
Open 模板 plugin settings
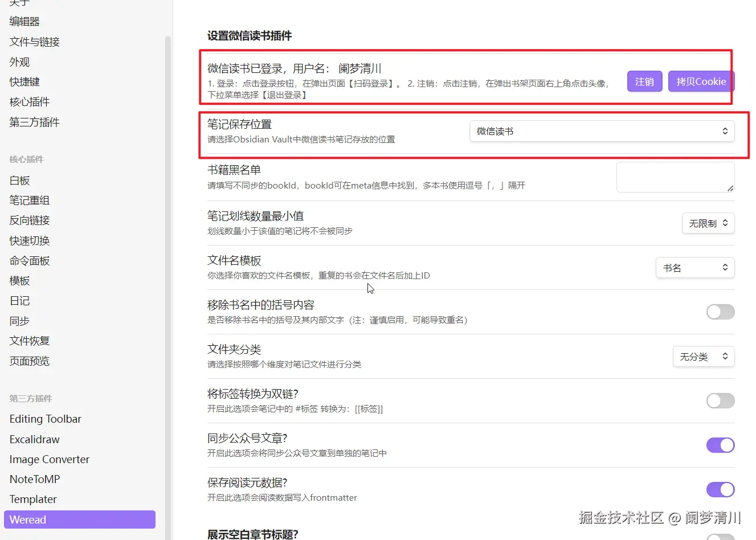click(19, 280)
